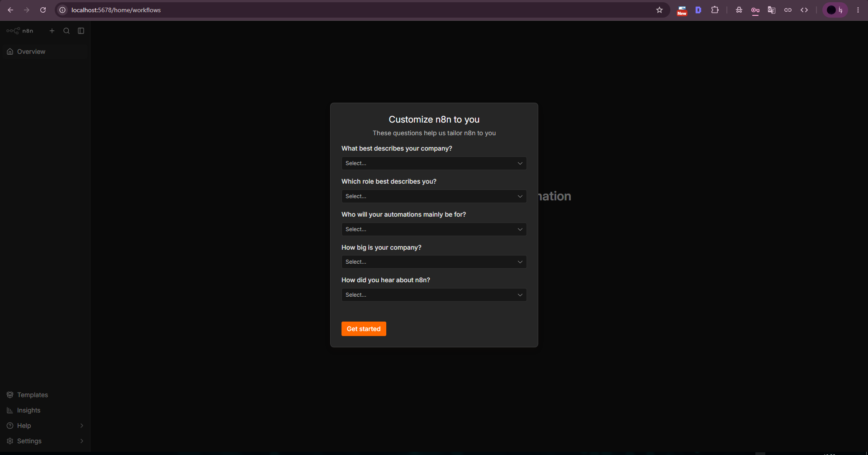Viewport: 868px width, 455px height.
Task: View site information icon in address bar
Action: coord(63,10)
